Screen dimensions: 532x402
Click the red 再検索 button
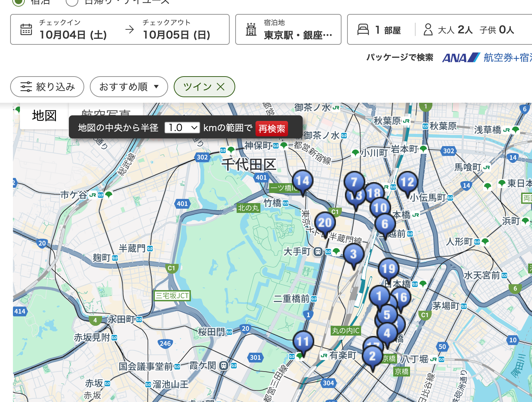tap(272, 128)
